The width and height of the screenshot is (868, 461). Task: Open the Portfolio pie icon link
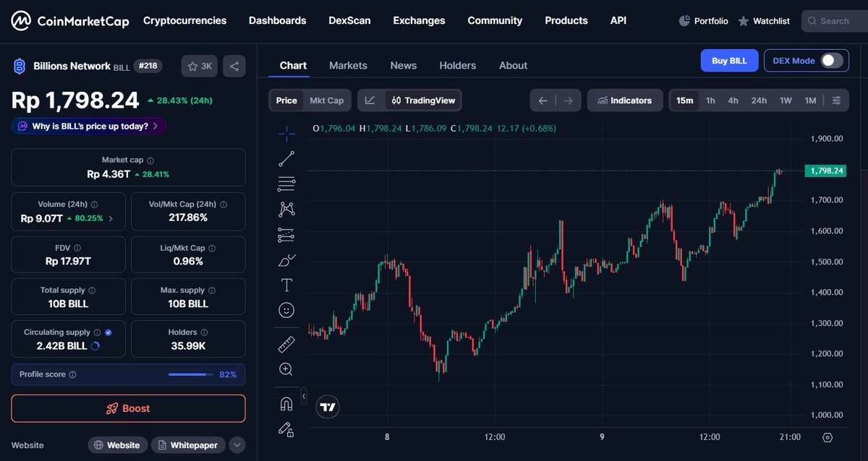tap(703, 21)
